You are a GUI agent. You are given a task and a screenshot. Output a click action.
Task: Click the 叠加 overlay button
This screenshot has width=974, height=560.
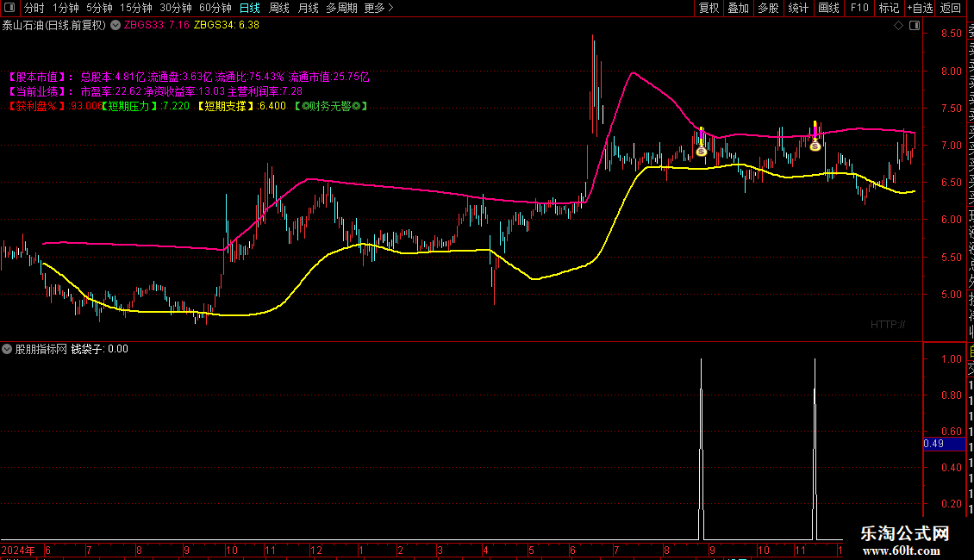coord(739,8)
